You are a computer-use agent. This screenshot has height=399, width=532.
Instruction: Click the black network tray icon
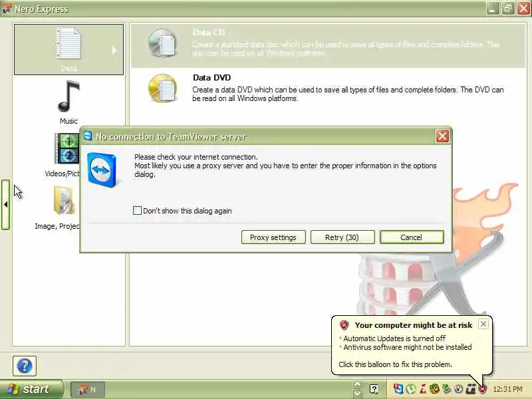[x=471, y=389]
